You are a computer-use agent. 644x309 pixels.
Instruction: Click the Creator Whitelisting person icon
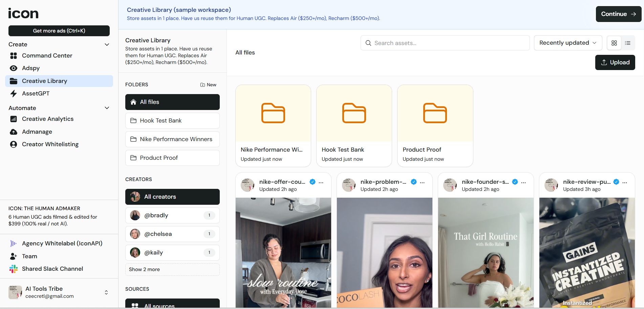pos(14,144)
